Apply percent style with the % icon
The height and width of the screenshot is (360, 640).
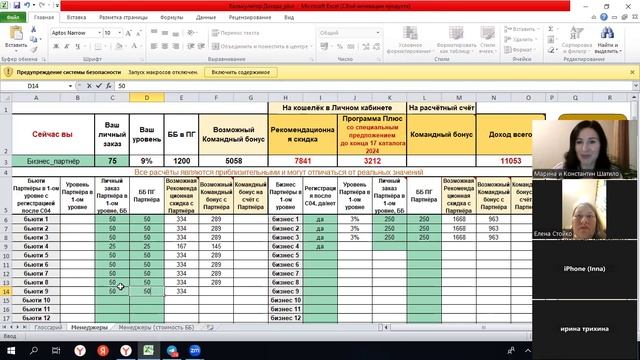[340, 47]
